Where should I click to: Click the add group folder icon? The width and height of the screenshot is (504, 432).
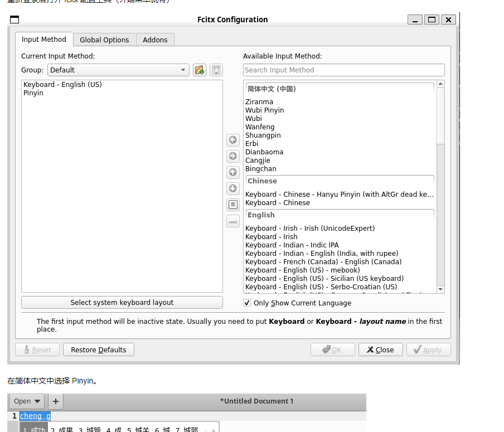coord(200,70)
